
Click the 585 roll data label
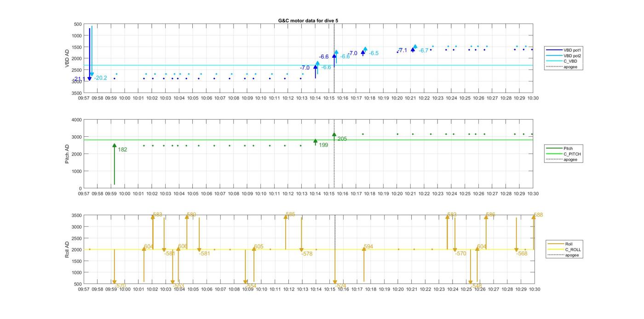coord(290,215)
